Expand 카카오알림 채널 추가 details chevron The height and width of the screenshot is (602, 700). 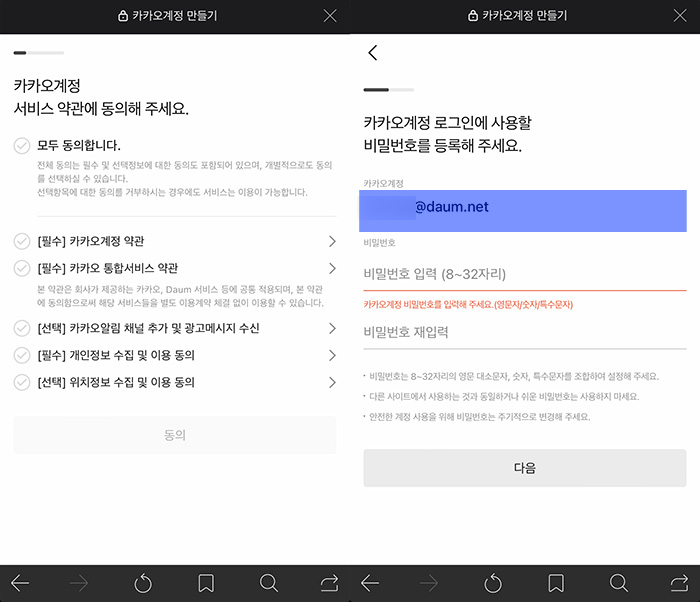332,328
